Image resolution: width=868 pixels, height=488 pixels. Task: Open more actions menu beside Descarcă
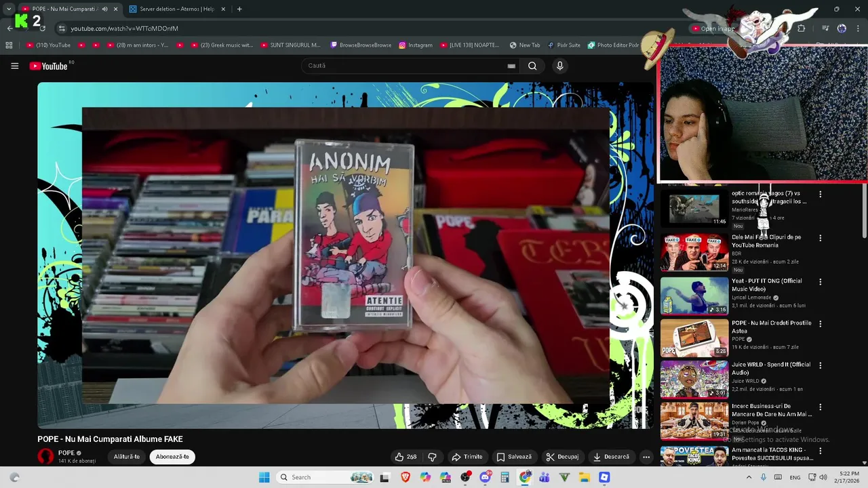[x=646, y=457]
